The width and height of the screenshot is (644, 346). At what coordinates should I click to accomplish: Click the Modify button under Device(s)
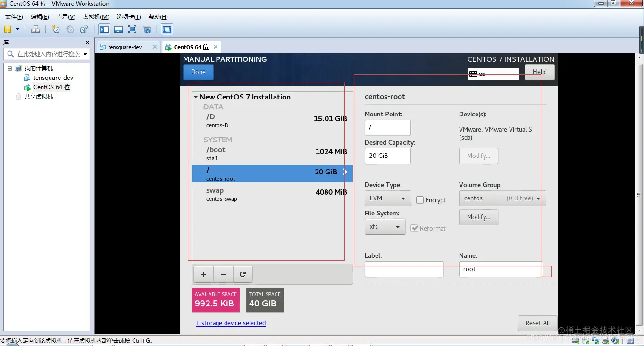click(478, 156)
